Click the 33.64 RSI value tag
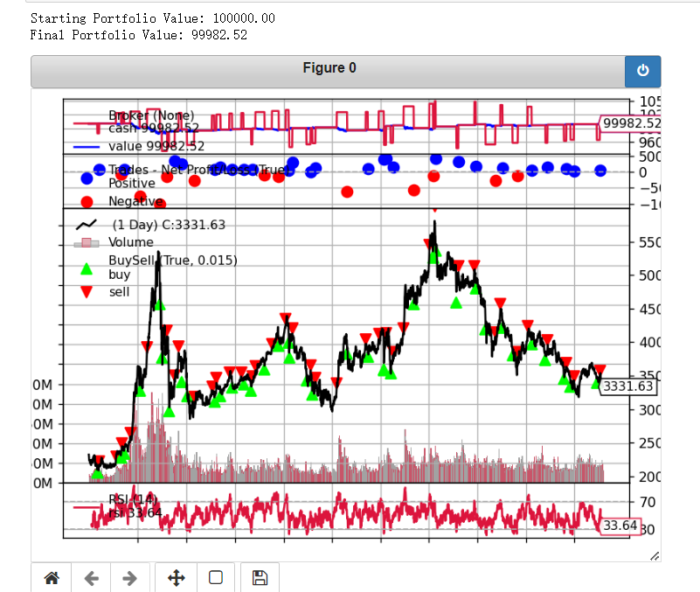 pyautogui.click(x=620, y=526)
